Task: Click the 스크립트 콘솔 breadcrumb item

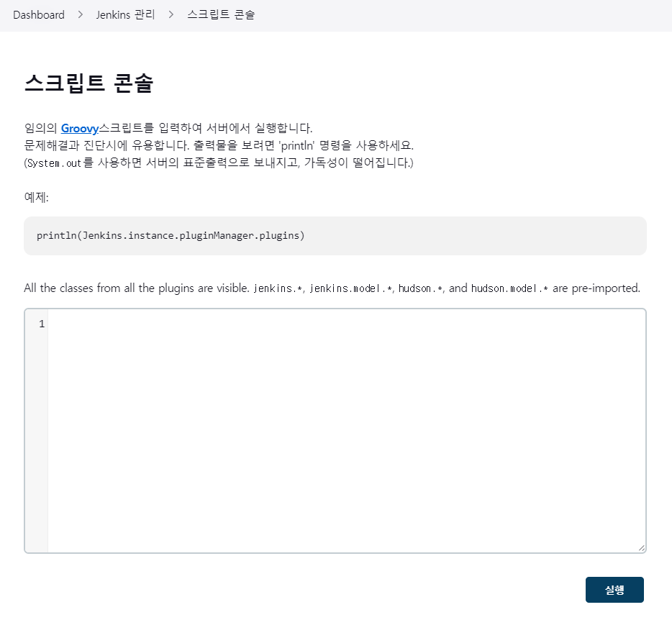Action: (x=221, y=15)
